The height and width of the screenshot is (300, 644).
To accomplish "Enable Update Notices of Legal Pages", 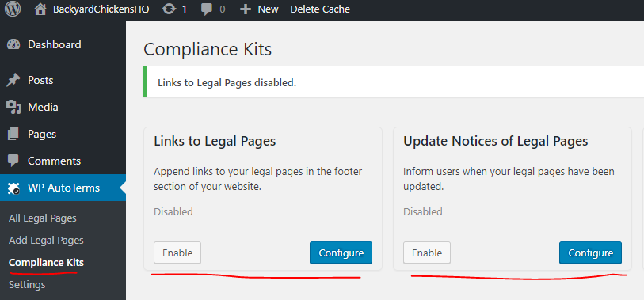I will point(427,253).
